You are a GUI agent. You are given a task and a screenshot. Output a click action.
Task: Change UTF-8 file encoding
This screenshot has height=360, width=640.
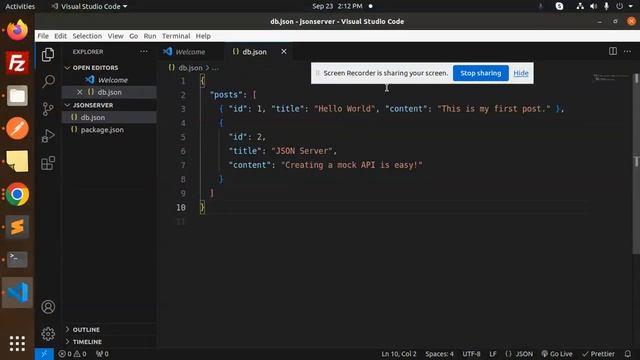click(471, 354)
